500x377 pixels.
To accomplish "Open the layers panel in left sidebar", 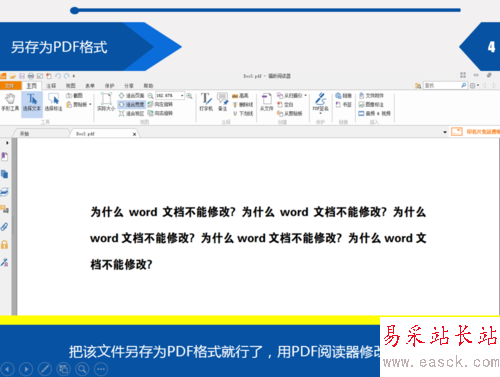I will (5, 192).
